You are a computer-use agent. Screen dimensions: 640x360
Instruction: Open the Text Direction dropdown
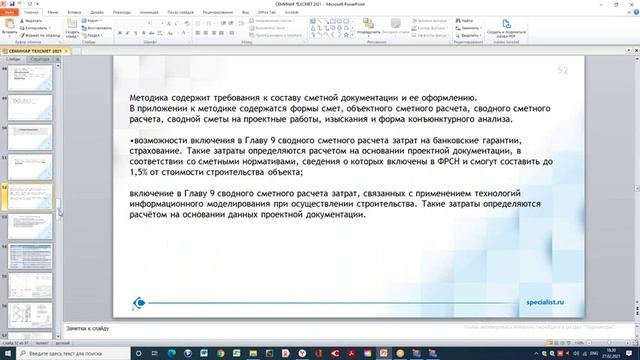(271, 20)
